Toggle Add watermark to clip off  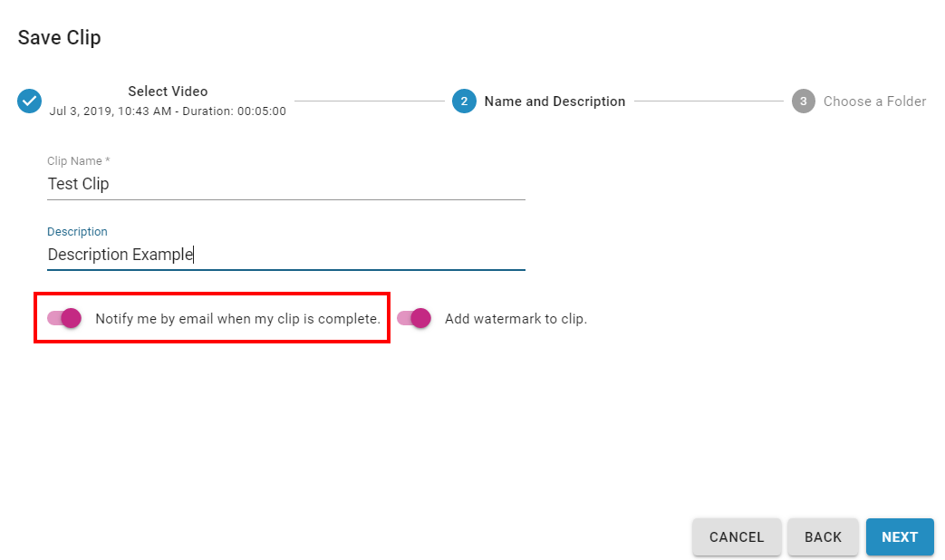click(413, 318)
